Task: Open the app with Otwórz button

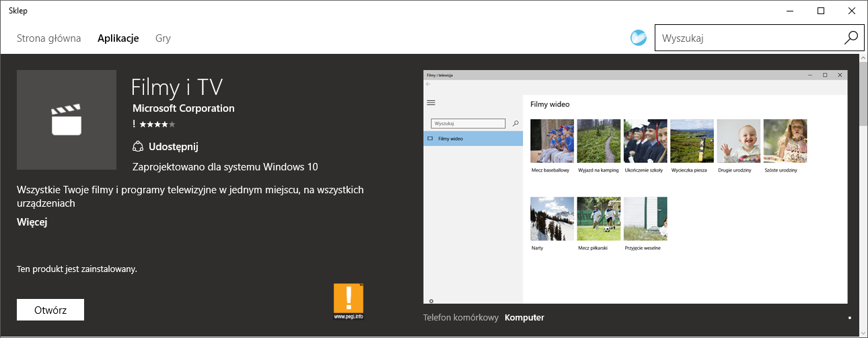Action: (x=50, y=310)
